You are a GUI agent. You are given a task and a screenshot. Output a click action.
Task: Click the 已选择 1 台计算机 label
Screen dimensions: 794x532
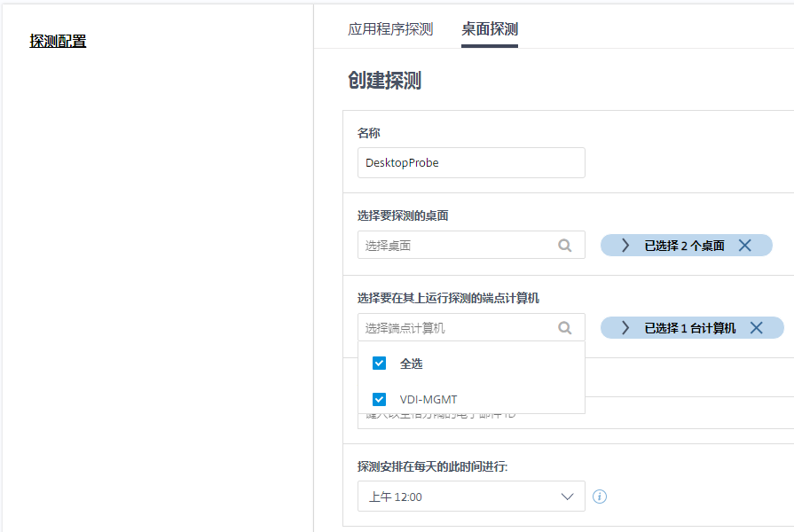click(689, 328)
